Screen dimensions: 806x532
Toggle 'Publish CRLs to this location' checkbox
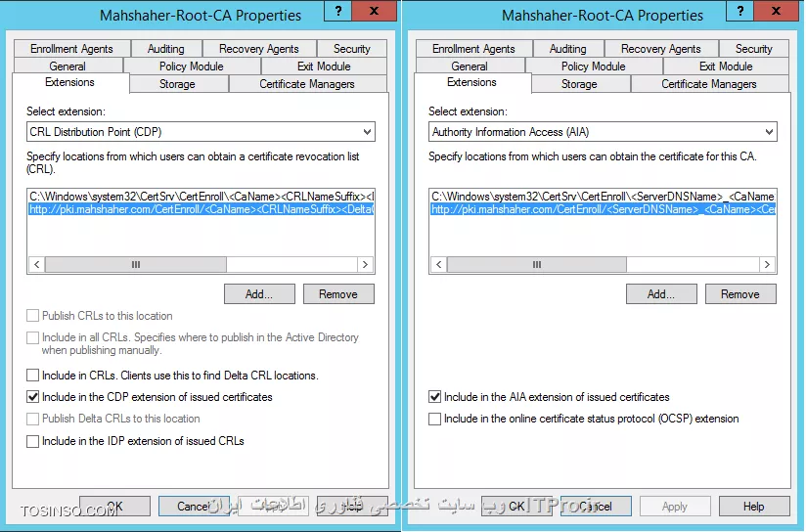tap(32, 316)
